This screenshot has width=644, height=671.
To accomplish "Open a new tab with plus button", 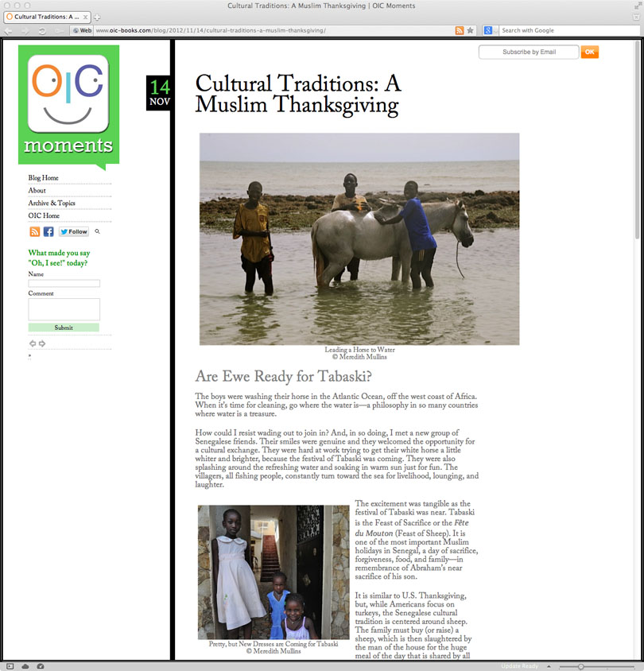I will click(98, 17).
